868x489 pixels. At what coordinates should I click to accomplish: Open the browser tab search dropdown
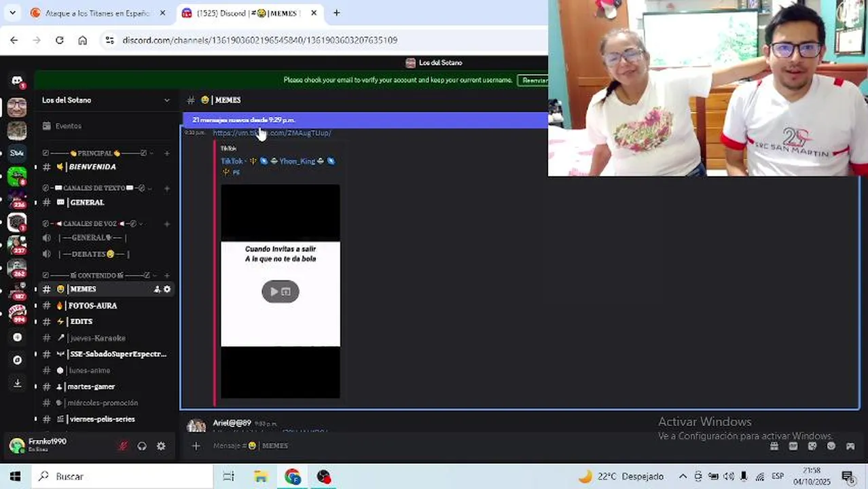click(x=12, y=13)
